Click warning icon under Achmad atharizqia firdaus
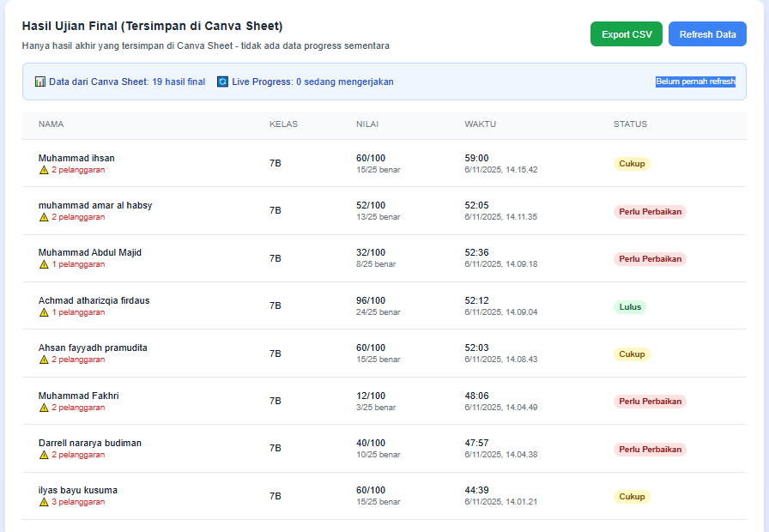Image resolution: width=769 pixels, height=532 pixels. click(x=44, y=312)
